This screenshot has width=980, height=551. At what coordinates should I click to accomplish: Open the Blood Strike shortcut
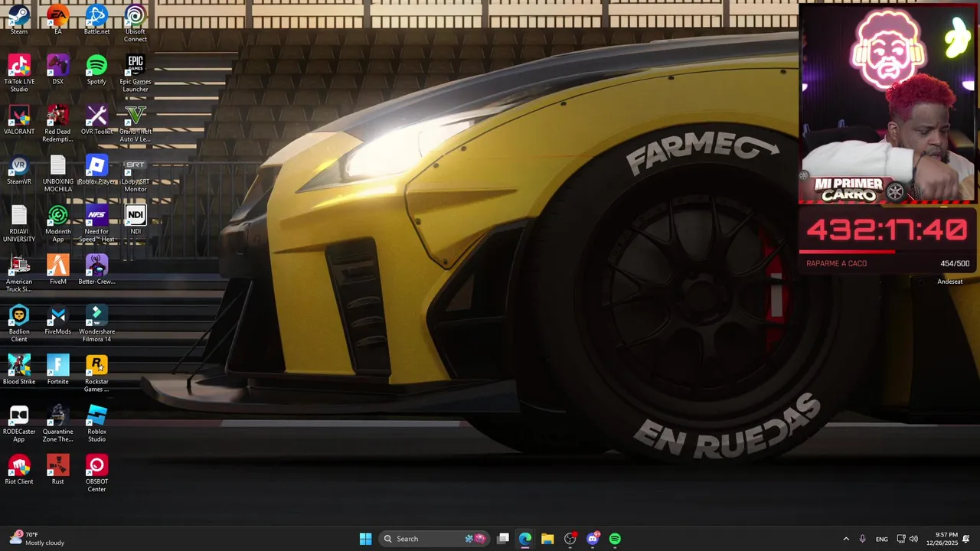tap(19, 370)
